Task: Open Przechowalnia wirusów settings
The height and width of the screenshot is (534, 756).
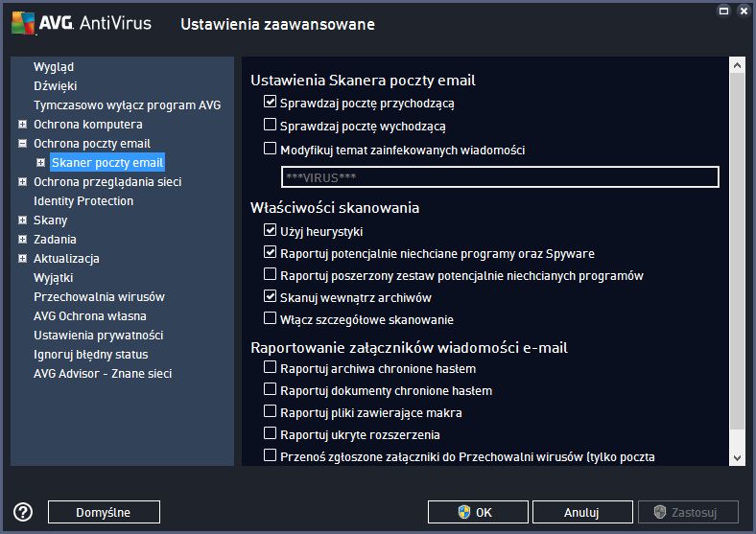Action: (x=100, y=297)
